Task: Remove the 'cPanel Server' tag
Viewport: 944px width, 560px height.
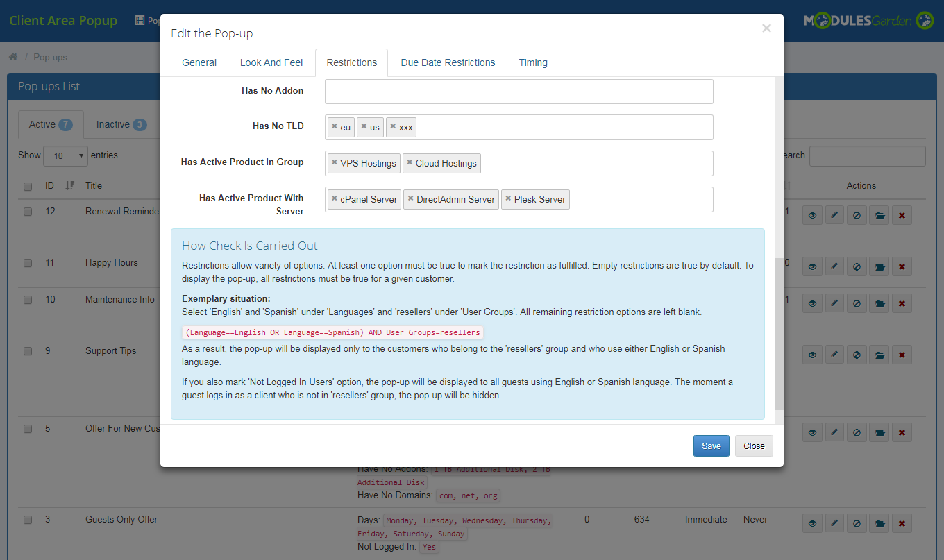Action: tap(335, 199)
